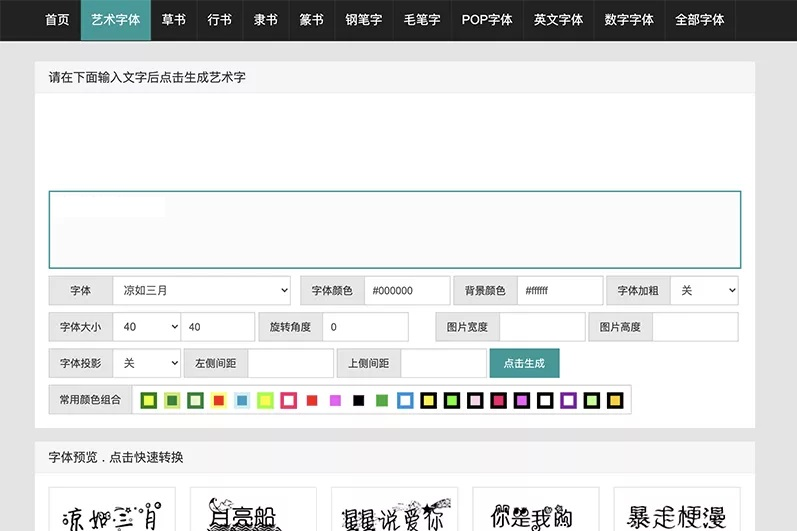The image size is (797, 531).
Task: Pick pale pink swatch with black border
Action: click(475, 400)
